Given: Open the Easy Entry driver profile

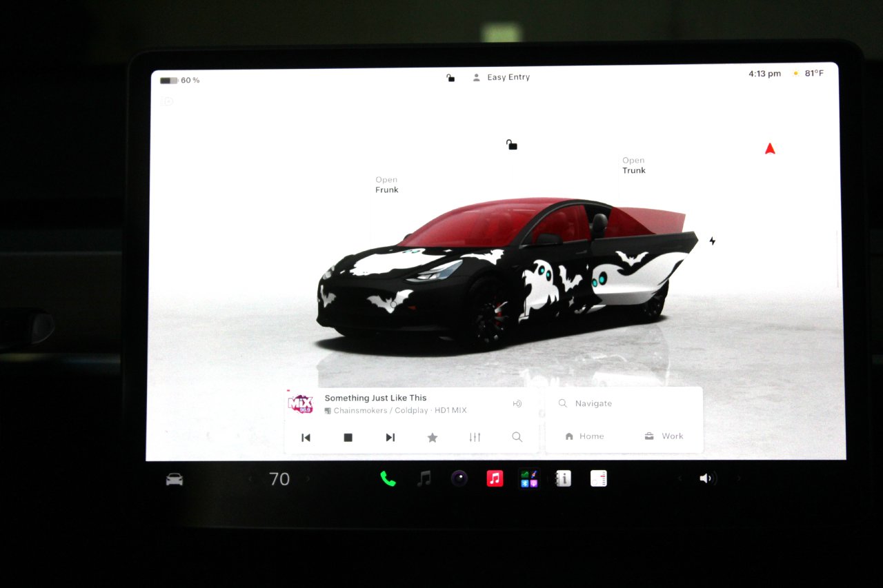Looking at the screenshot, I should coord(501,78).
